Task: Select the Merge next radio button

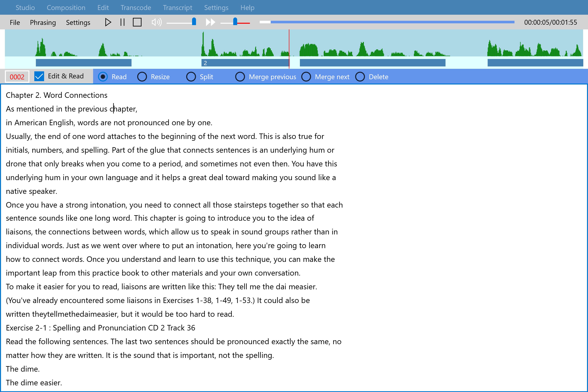Action: (x=306, y=77)
